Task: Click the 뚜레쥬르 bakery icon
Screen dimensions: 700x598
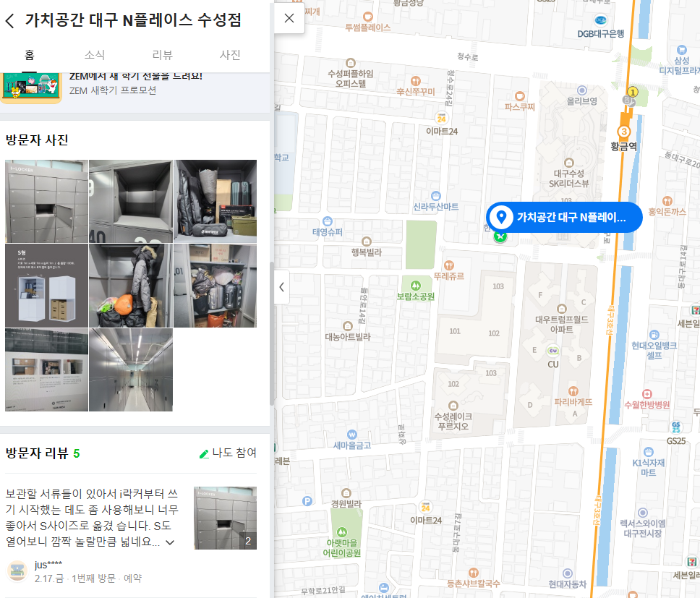Action: pyautogui.click(x=449, y=265)
